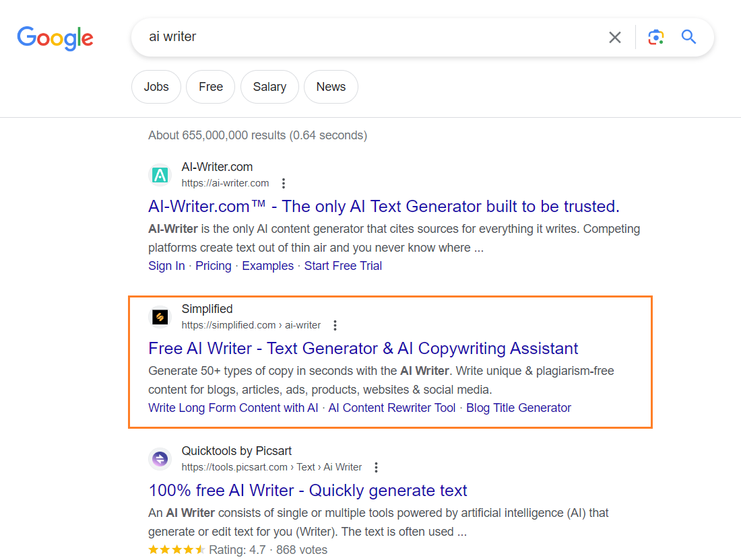This screenshot has height=560, width=741.
Task: Open the Examples sitelink
Action: pos(267,266)
